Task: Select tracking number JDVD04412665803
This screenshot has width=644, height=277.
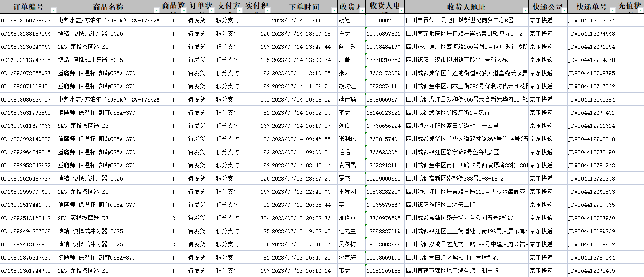Action: pos(592,192)
